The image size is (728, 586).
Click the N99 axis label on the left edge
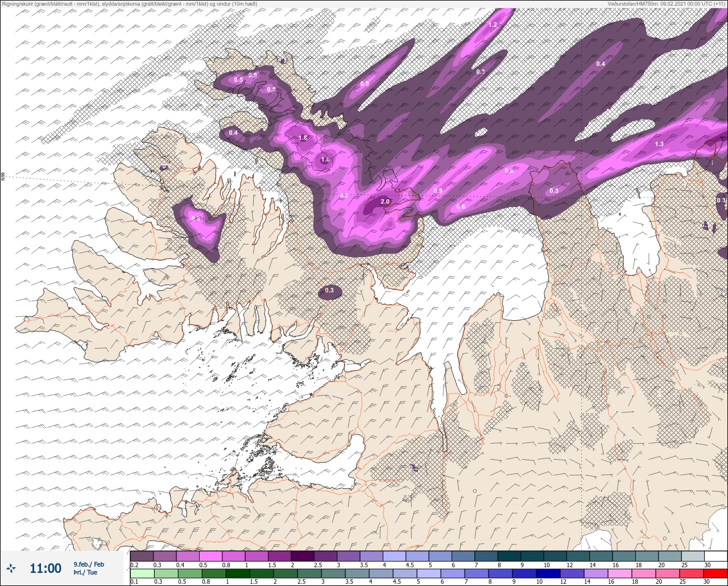pos(3,177)
